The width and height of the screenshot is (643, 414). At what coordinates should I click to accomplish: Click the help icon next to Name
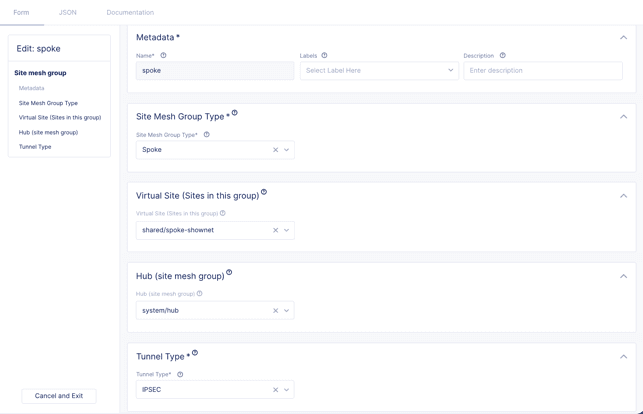pyautogui.click(x=164, y=56)
